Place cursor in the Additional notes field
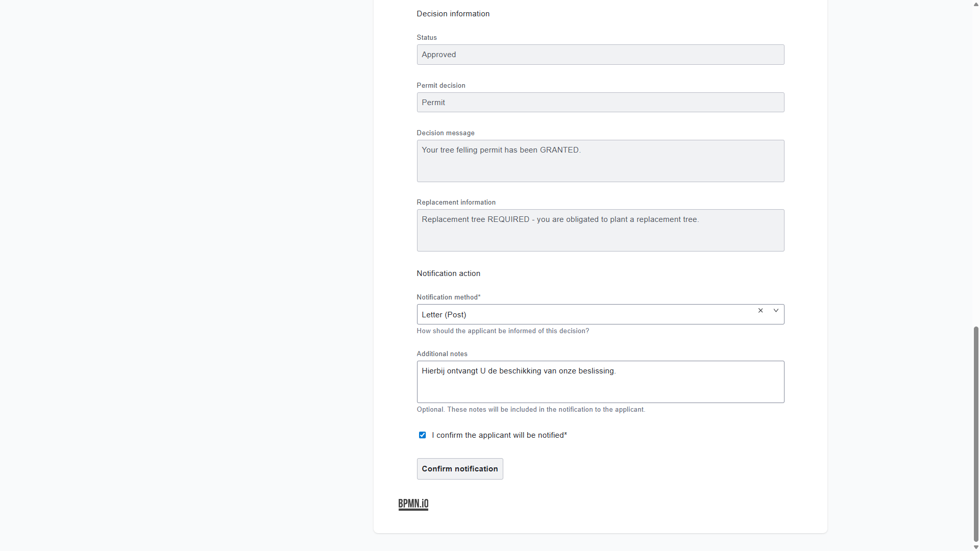This screenshot has width=980, height=551. (600, 382)
